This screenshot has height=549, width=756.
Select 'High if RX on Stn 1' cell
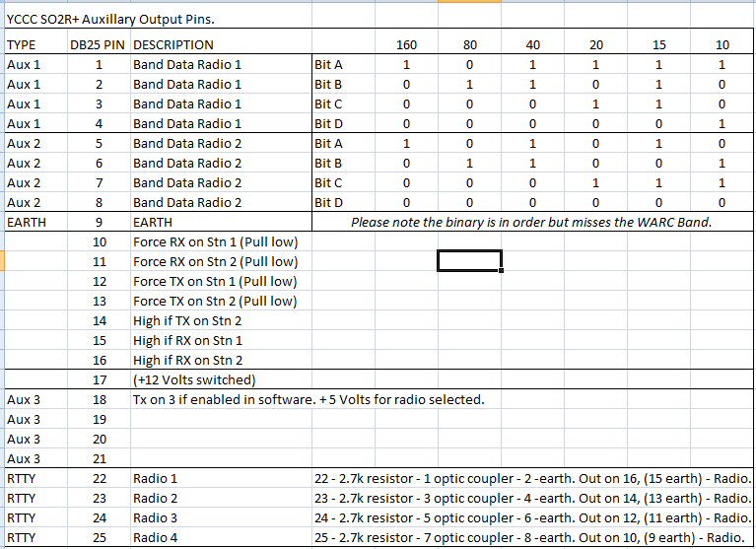coord(222,341)
